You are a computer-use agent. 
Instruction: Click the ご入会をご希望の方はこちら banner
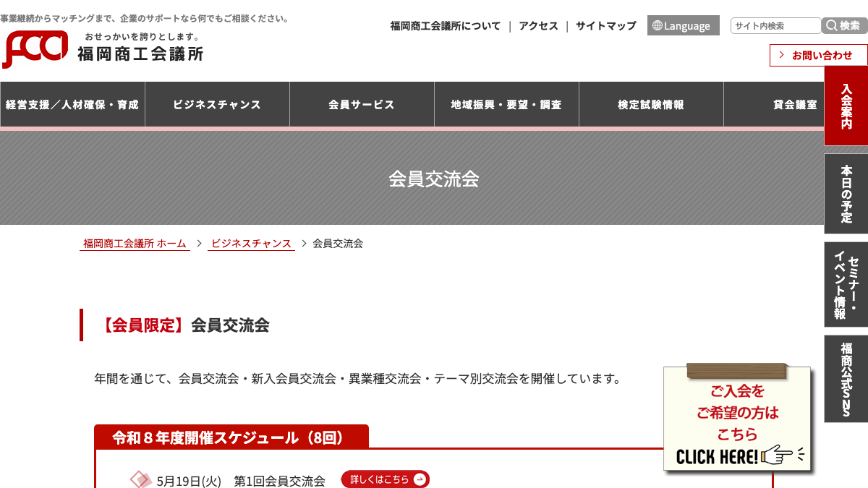click(737, 419)
